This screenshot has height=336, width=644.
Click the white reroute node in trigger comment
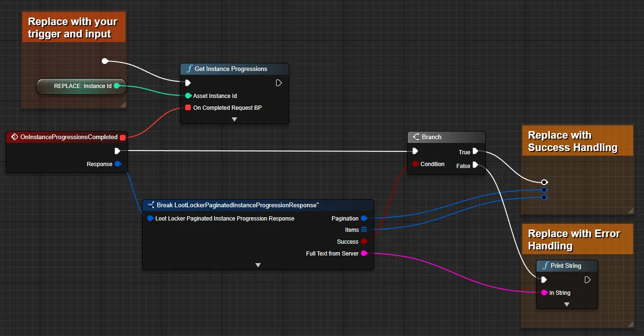pos(105,61)
